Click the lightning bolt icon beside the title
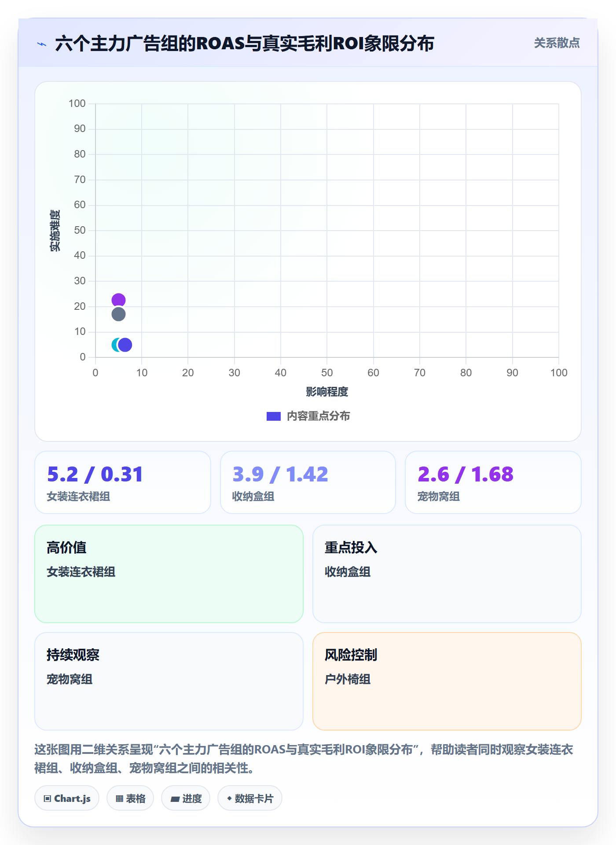The image size is (616, 845). pyautogui.click(x=42, y=44)
